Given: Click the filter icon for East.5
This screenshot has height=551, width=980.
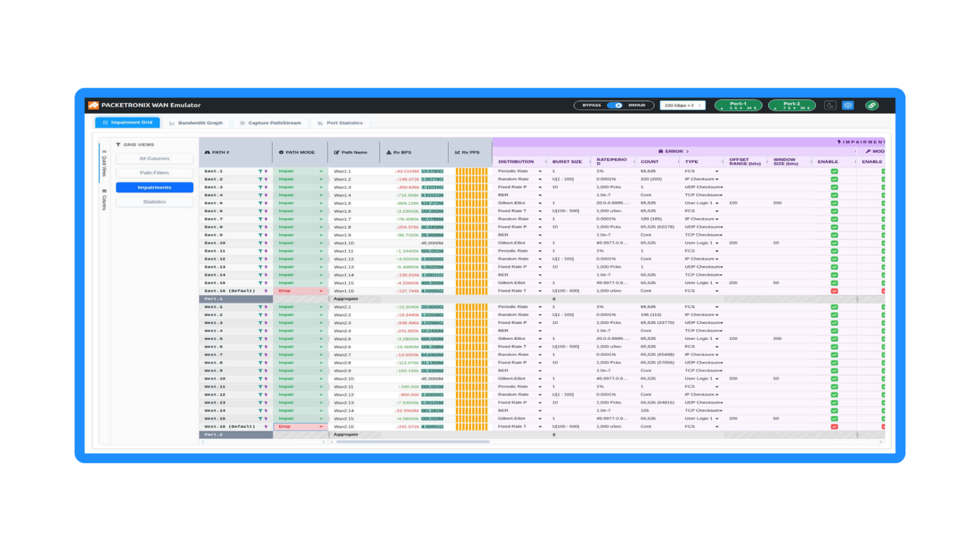Looking at the screenshot, I should tap(260, 203).
